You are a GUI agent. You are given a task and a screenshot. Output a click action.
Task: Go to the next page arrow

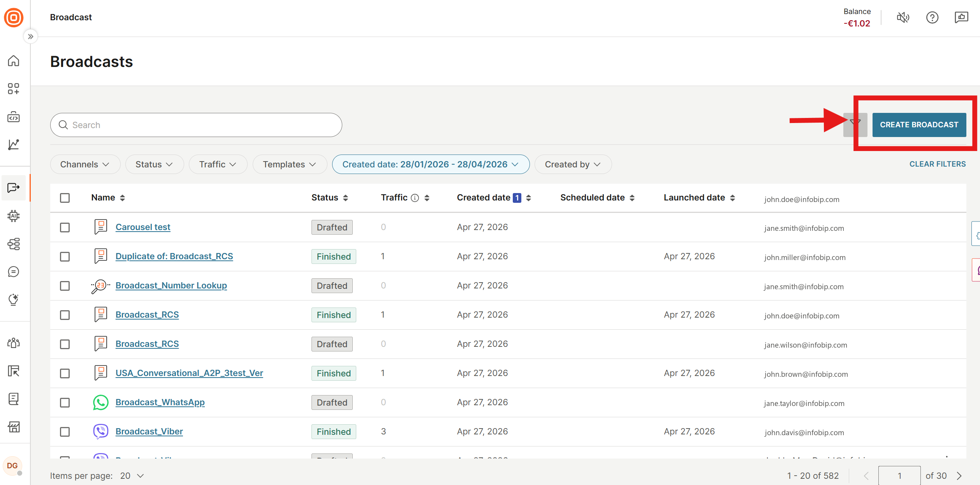click(x=960, y=476)
